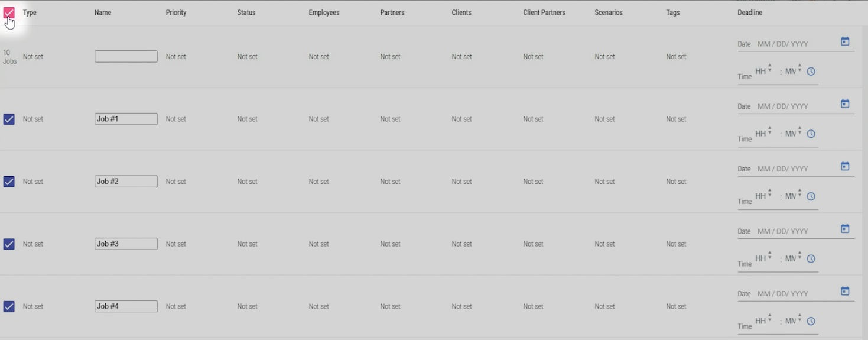This screenshot has height=340, width=868.
Task: Click the Tags 'Not set' value for Job #1
Action: point(676,119)
